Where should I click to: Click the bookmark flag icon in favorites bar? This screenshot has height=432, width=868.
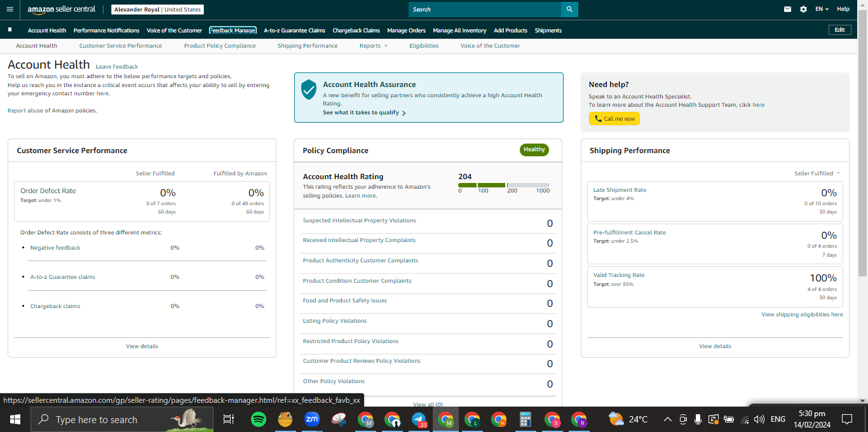point(10,30)
